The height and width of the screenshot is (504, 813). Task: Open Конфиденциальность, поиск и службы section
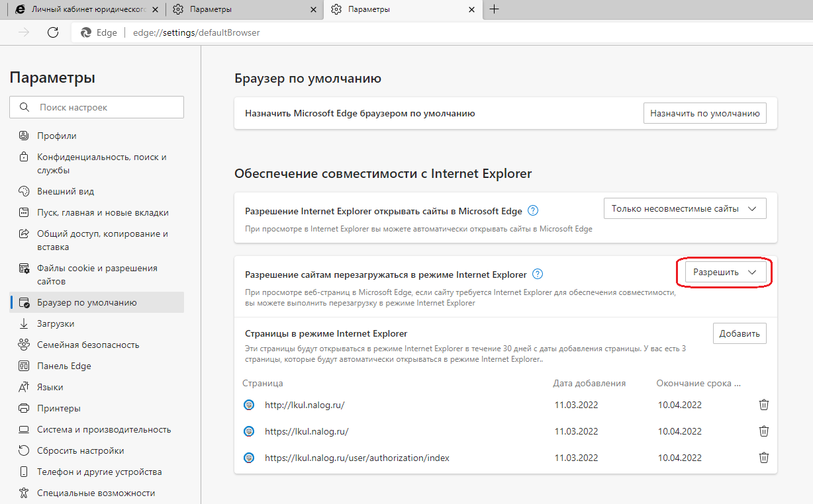(97, 163)
